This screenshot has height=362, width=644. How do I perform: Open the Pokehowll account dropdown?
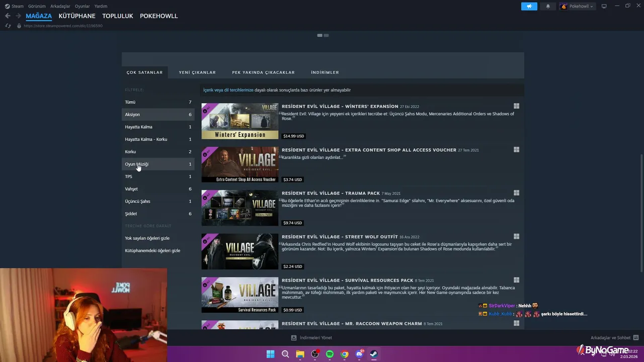click(577, 6)
